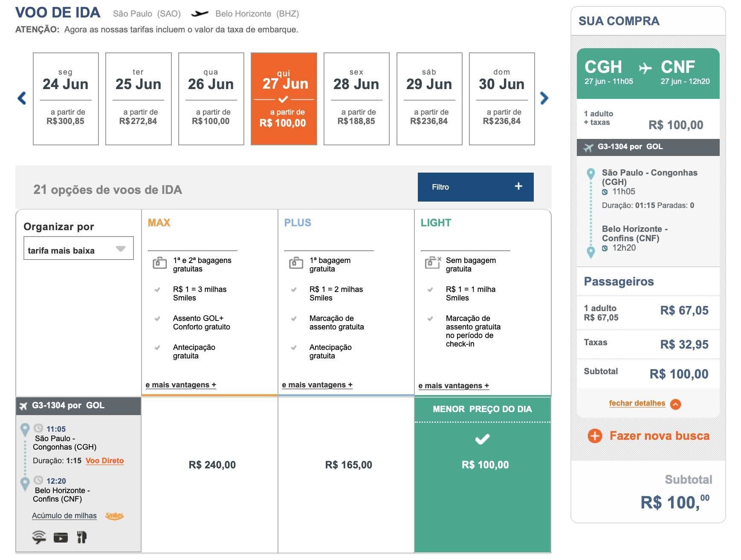Click the MENOR PREÇO DO DIA banner
Image resolution: width=741 pixels, height=560 pixels.
click(482, 409)
